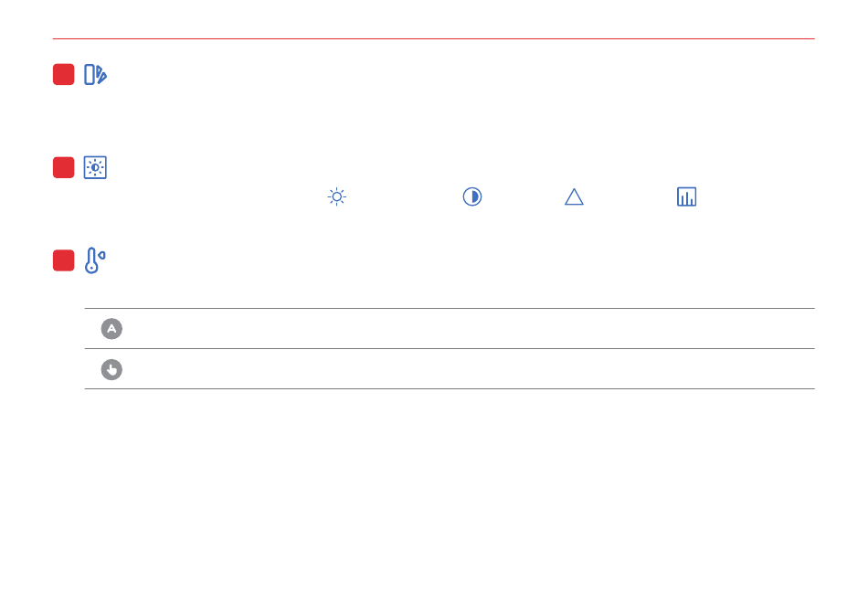The height and width of the screenshot is (604, 868).
Task: Select the triangle sharpness icon
Action: (x=574, y=196)
